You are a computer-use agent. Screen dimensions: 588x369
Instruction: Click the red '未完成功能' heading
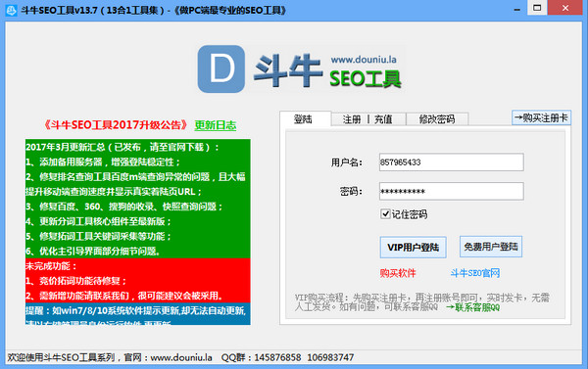51,266
